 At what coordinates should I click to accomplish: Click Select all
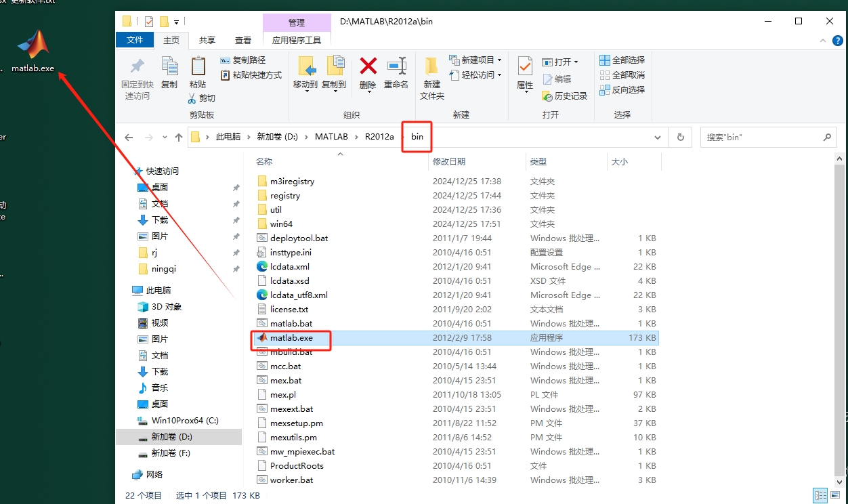(622, 60)
